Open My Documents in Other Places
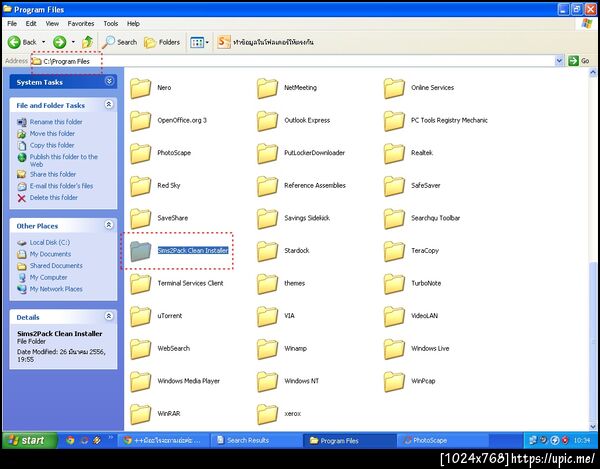600x469 pixels. point(50,254)
